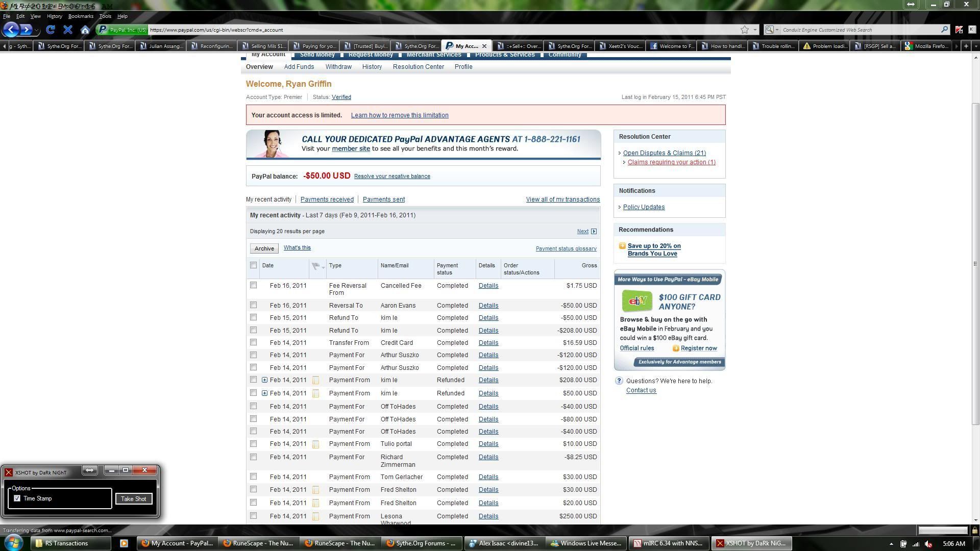Open Details for Aaron Evans reversal
This screenshot has width=980, height=551.
tap(488, 306)
